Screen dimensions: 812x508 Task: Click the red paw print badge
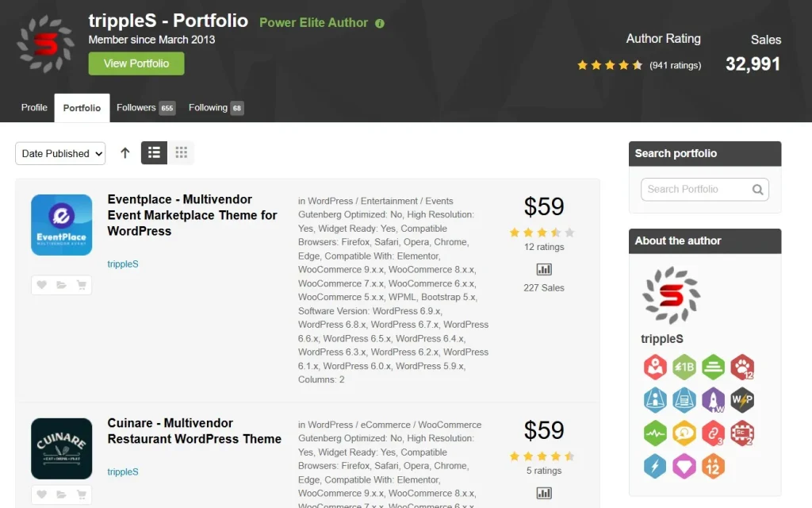742,367
